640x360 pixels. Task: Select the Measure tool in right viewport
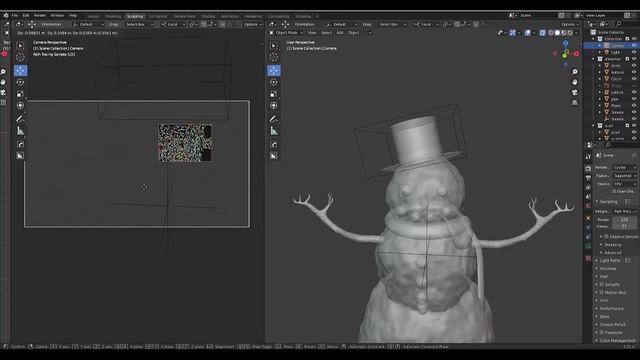coord(274,131)
